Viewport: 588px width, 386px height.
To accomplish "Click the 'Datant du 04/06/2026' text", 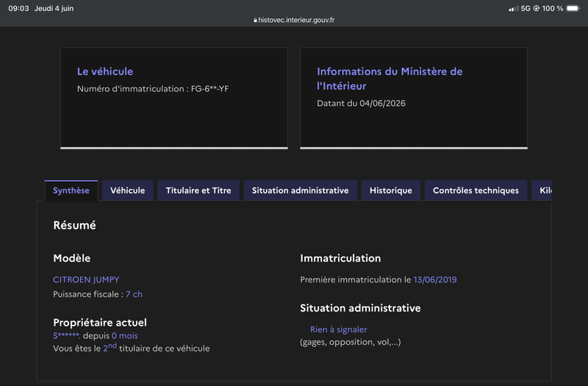I will pyautogui.click(x=361, y=103).
